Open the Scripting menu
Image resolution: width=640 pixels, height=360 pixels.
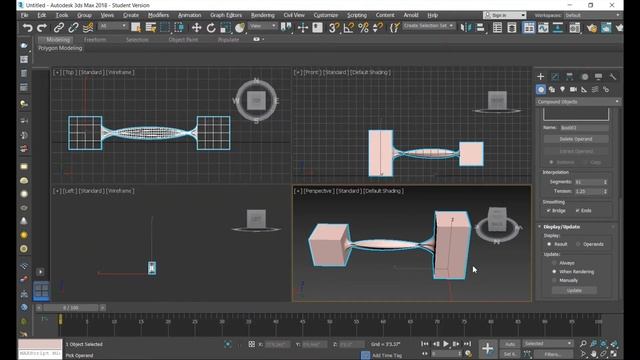click(x=357, y=15)
